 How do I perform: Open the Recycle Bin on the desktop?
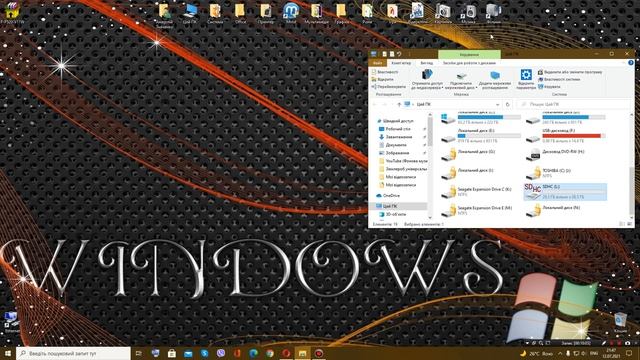coord(620,322)
